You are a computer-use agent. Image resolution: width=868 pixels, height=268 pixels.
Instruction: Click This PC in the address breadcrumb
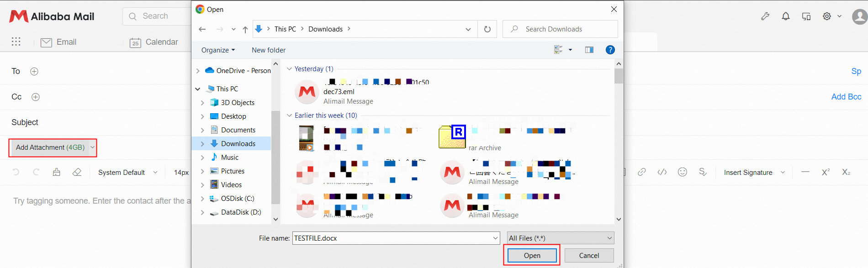(285, 29)
